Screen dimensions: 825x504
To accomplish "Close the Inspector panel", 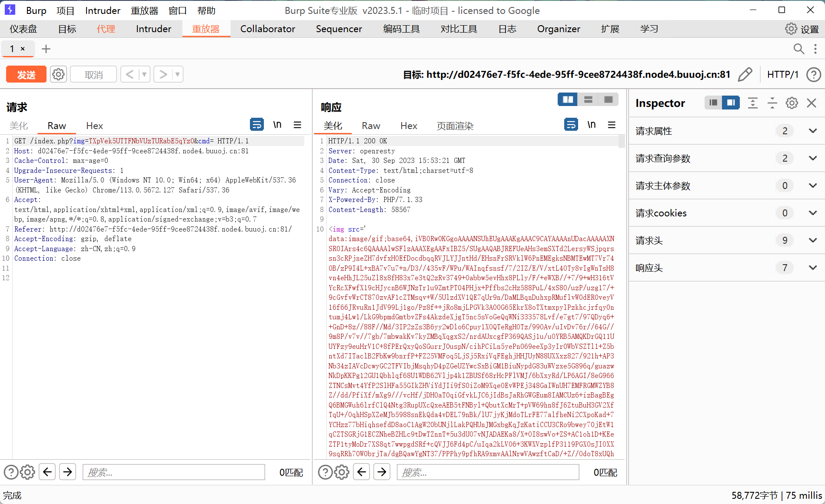I will [x=812, y=103].
